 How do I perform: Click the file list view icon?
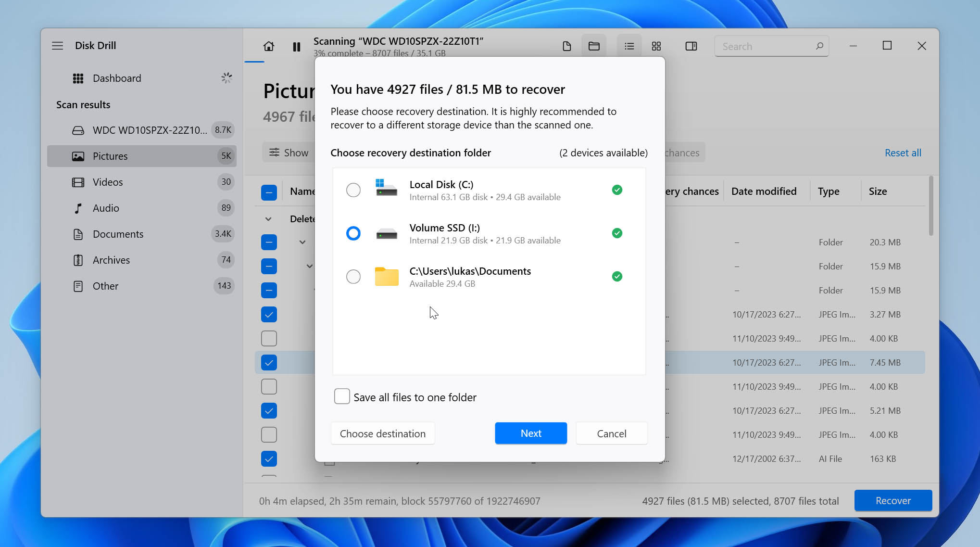[628, 46]
